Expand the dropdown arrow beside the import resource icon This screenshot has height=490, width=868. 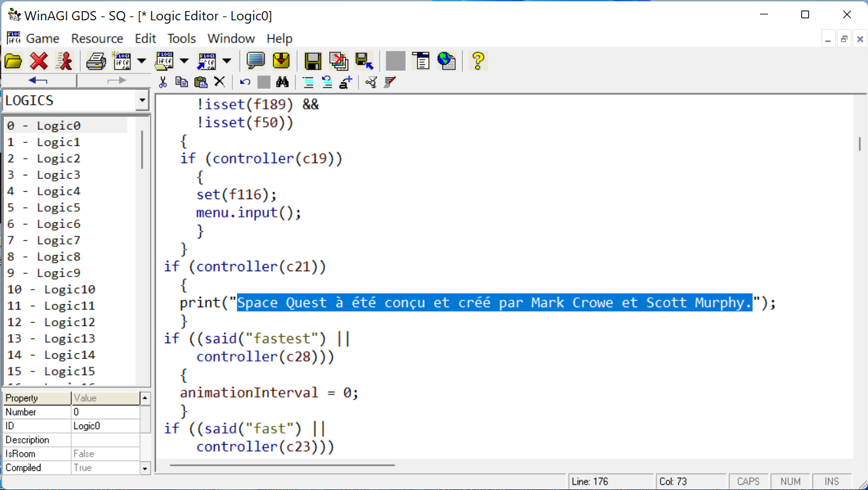click(x=226, y=61)
